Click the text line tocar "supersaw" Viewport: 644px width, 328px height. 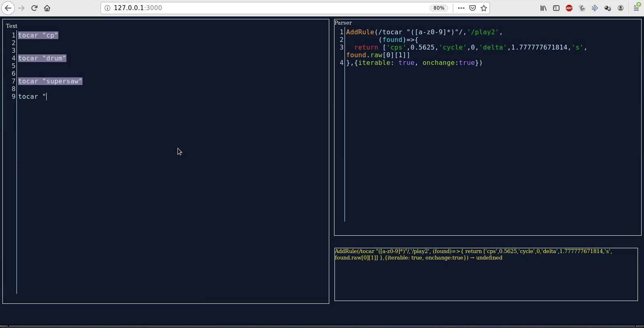pos(50,81)
